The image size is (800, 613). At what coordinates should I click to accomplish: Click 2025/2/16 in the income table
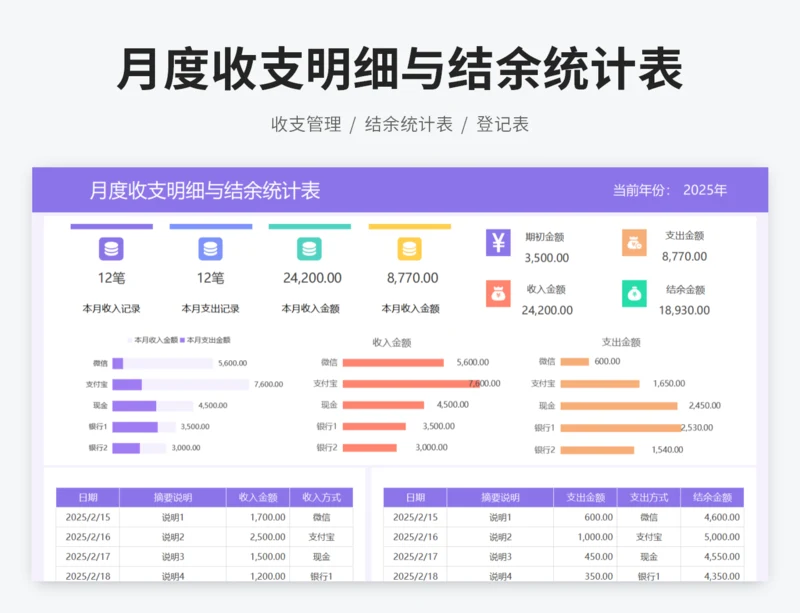click(x=88, y=537)
